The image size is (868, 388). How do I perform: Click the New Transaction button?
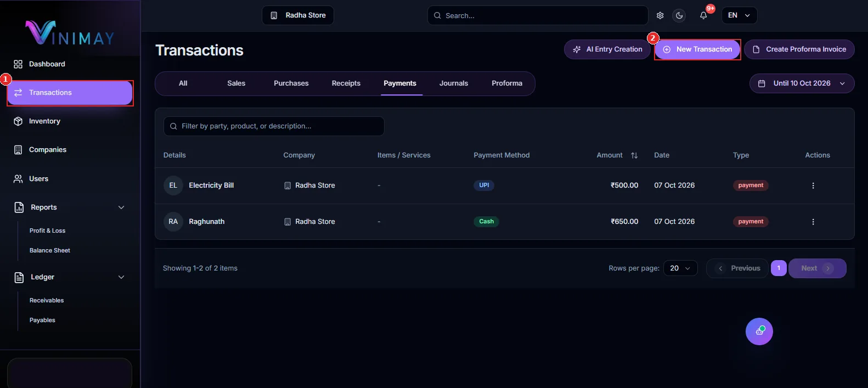(x=697, y=49)
